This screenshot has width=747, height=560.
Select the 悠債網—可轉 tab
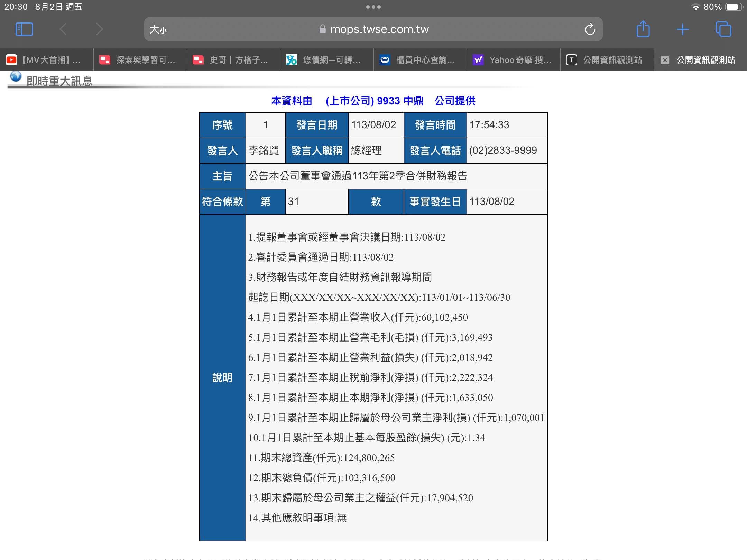point(327,60)
